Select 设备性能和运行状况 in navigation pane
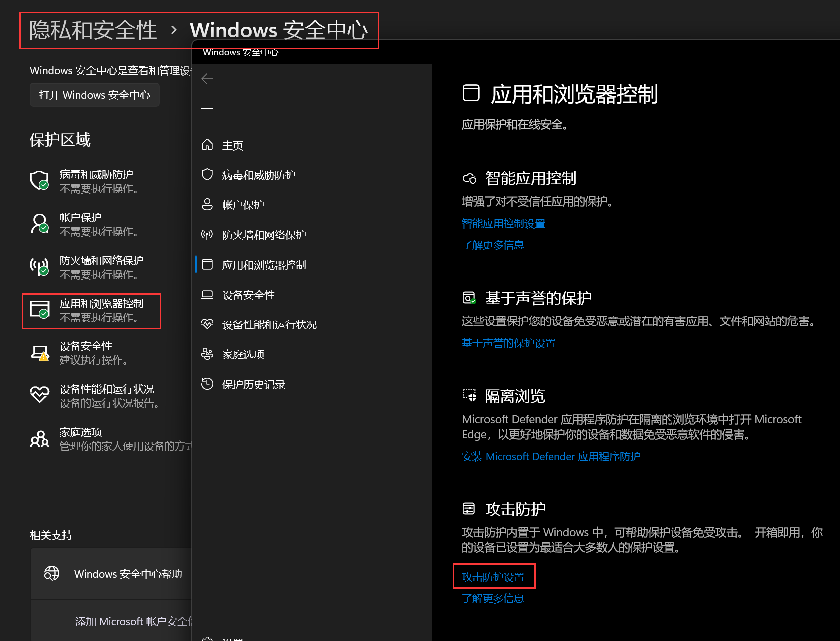 (x=312, y=324)
